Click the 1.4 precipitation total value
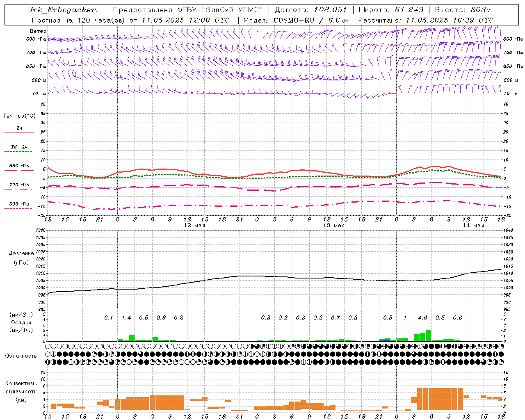Viewport: 525px width, 420px height. (x=126, y=318)
